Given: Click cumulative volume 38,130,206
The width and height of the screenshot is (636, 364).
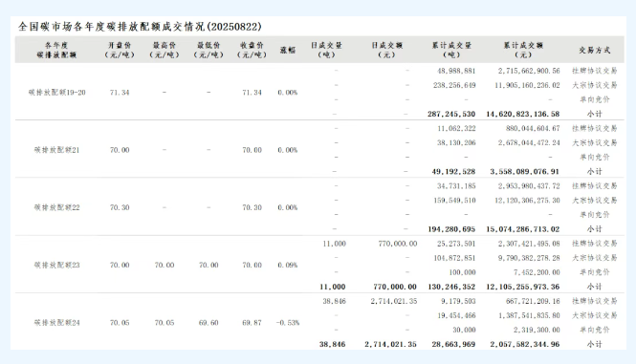Looking at the screenshot, I should click(x=456, y=142).
